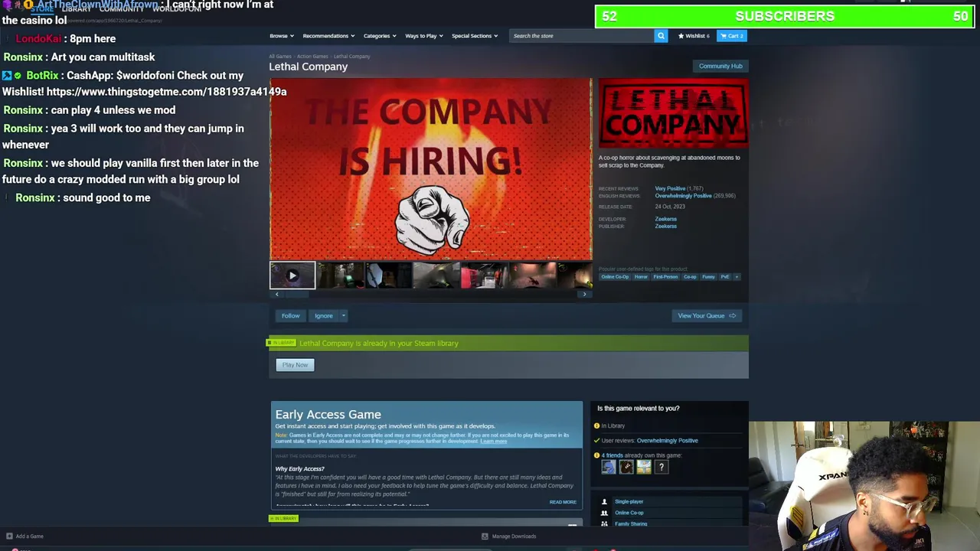Image resolution: width=980 pixels, height=551 pixels.
Task: Open third friend avatar with yellow image
Action: [x=644, y=467]
